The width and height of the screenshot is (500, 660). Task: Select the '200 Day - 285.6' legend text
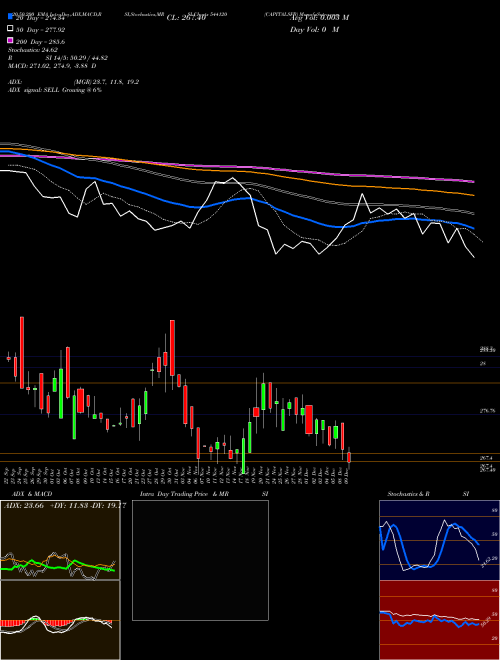(x=40, y=42)
